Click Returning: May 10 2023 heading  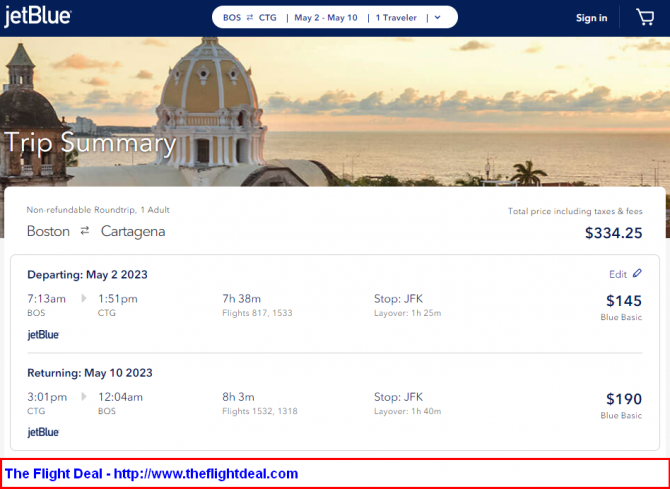(x=90, y=373)
